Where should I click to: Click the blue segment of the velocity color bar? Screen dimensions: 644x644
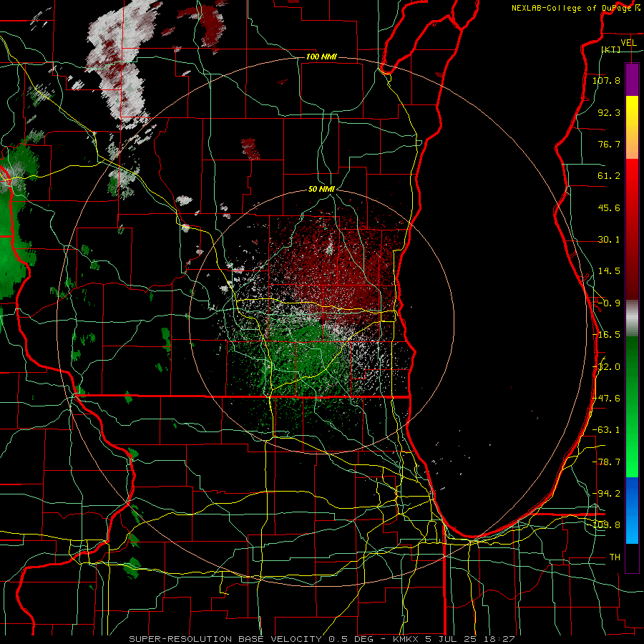[632, 510]
